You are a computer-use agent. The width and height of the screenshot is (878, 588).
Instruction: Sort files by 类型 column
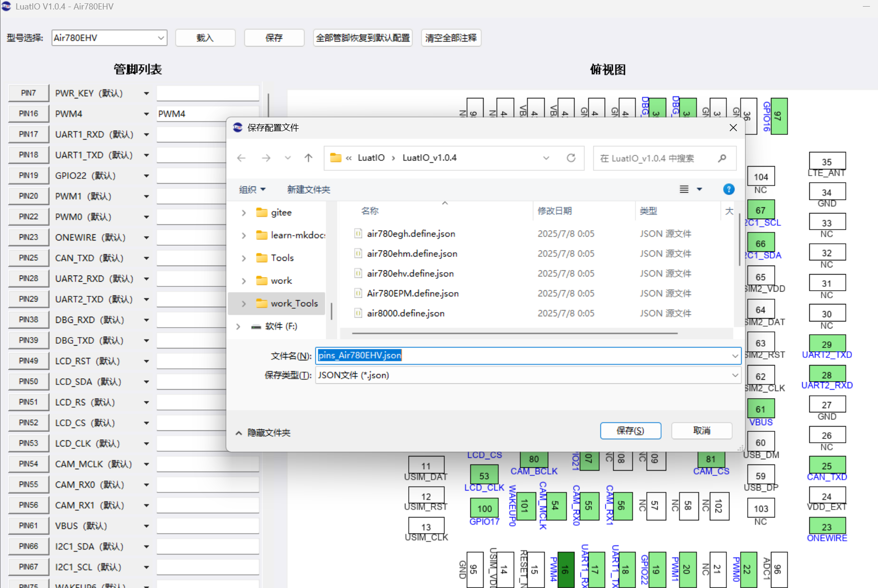[x=648, y=211]
